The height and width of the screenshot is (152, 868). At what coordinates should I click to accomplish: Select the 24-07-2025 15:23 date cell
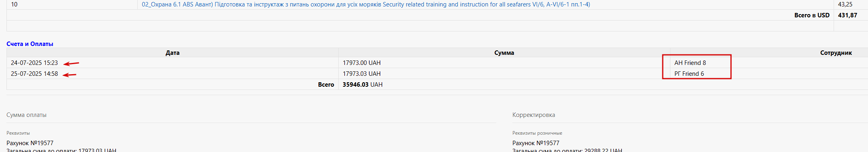coord(34,63)
